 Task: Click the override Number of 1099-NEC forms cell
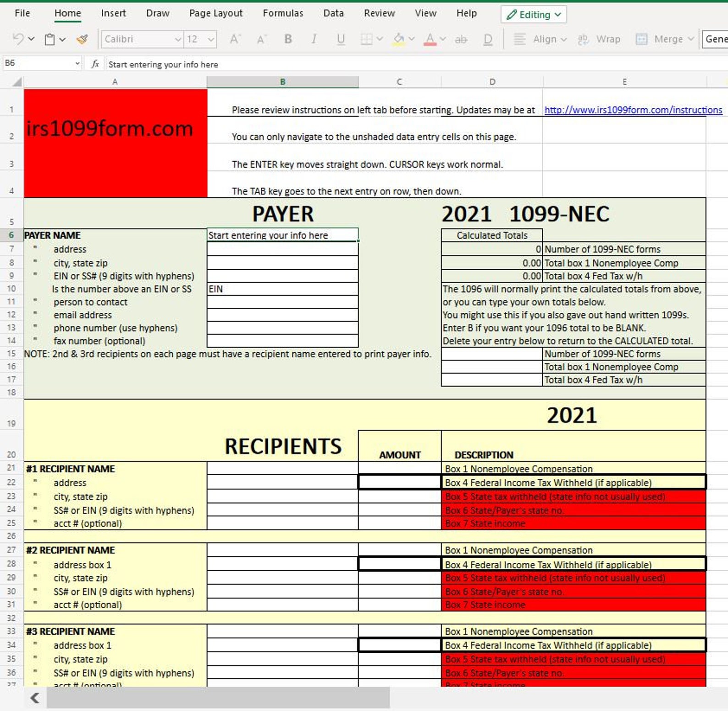pyautogui.click(x=491, y=354)
